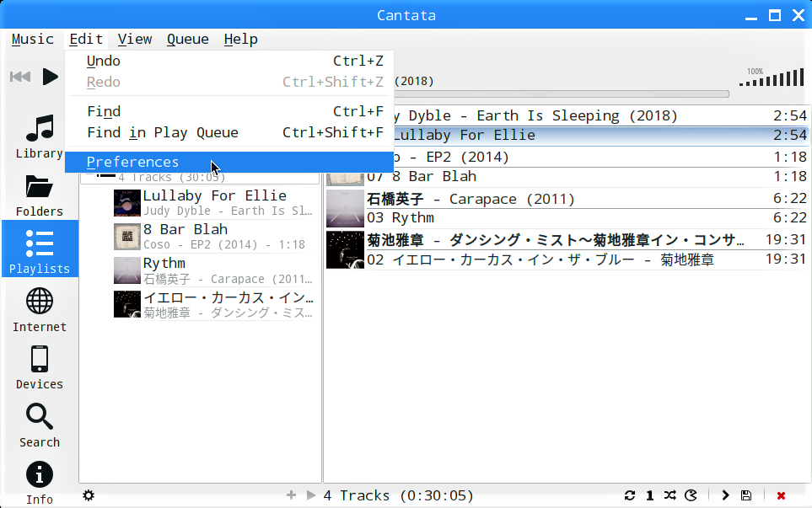Click 4 Tracks (0:30:05) status text
This screenshot has width=812, height=508.
pos(398,495)
